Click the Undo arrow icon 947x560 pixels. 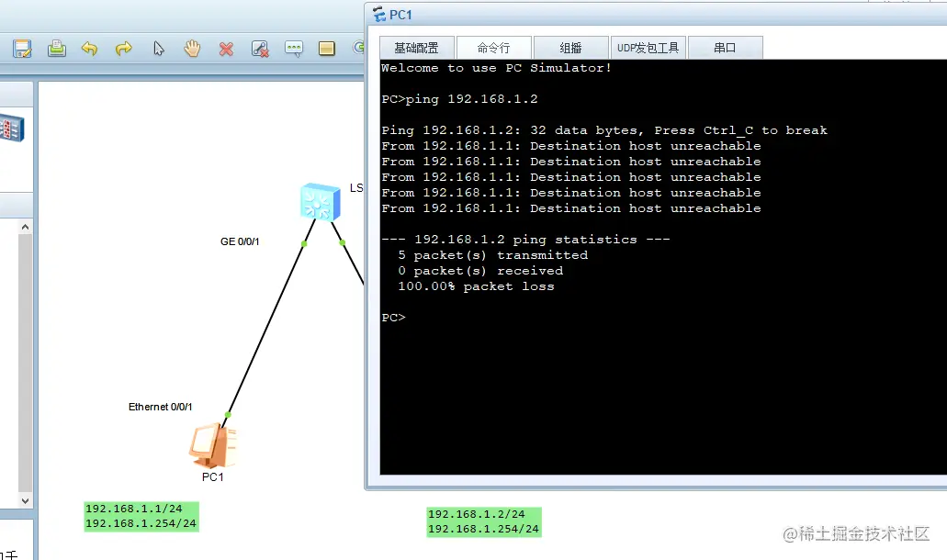tap(89, 49)
